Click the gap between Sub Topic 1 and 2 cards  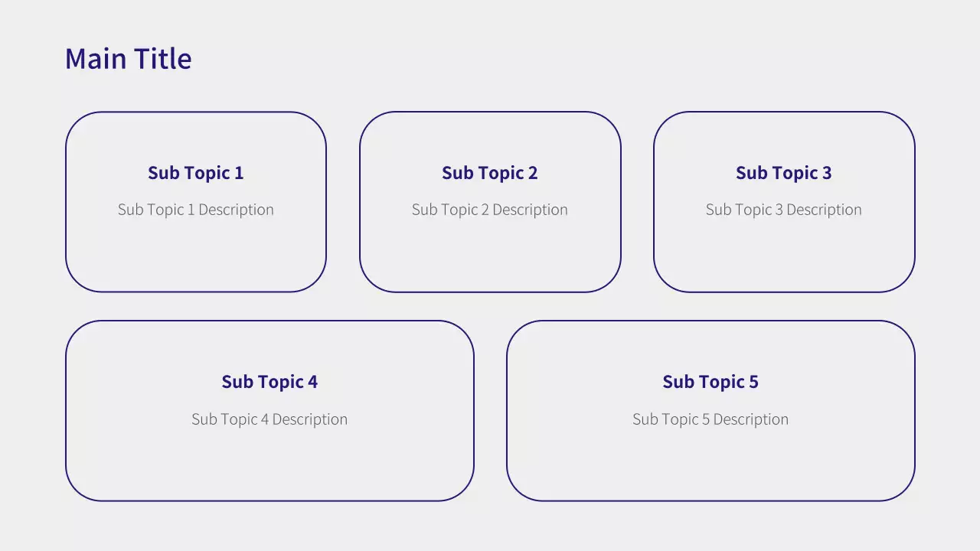[343, 202]
